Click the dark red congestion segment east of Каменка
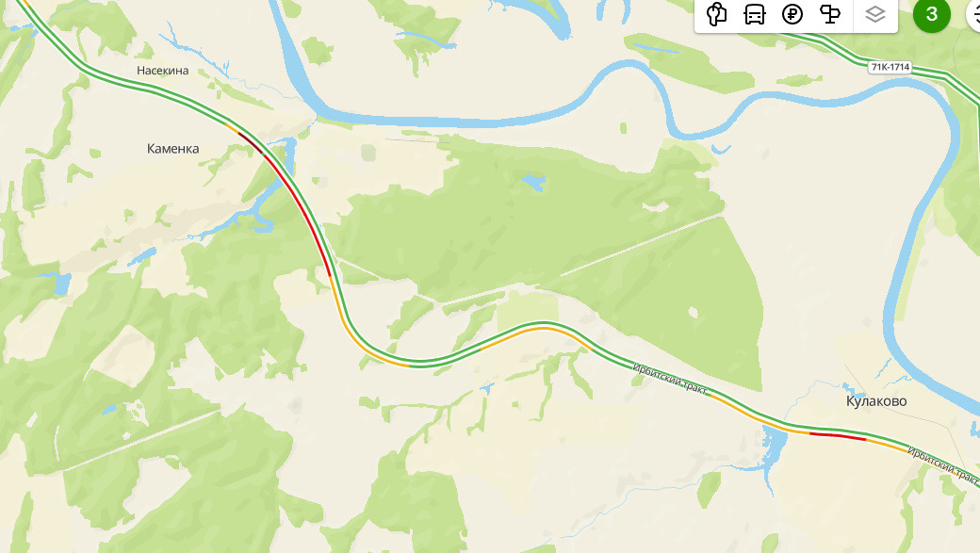The width and height of the screenshot is (980, 553). click(x=251, y=142)
